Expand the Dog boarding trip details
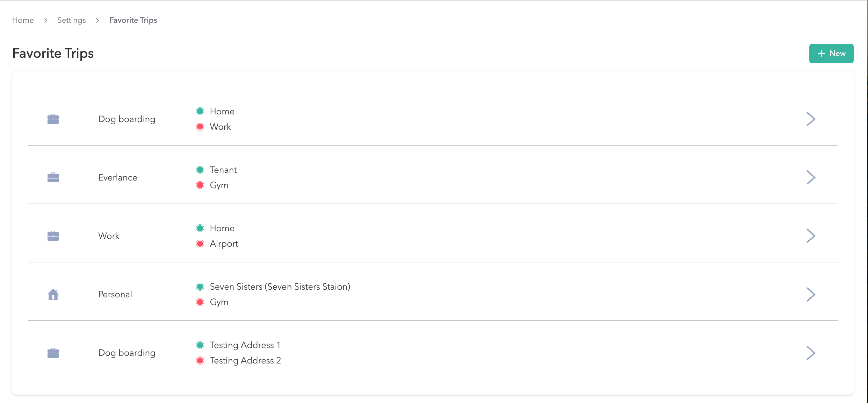Screen dimensions: 868x403 coord(811,119)
